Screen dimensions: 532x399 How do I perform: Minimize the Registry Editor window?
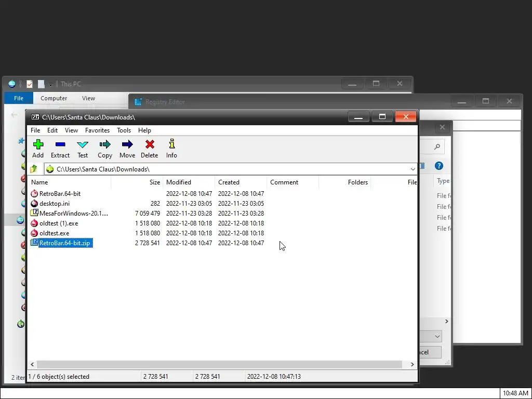tap(461, 101)
